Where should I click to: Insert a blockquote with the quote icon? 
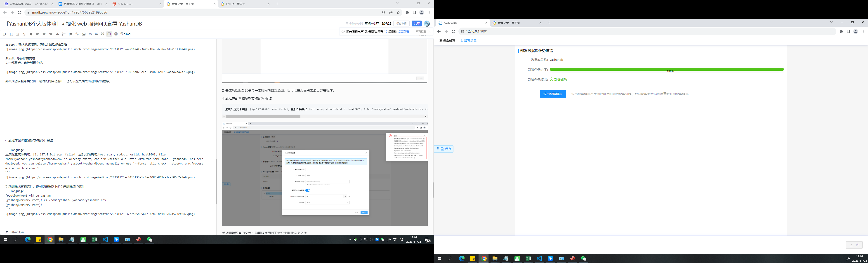click(57, 34)
